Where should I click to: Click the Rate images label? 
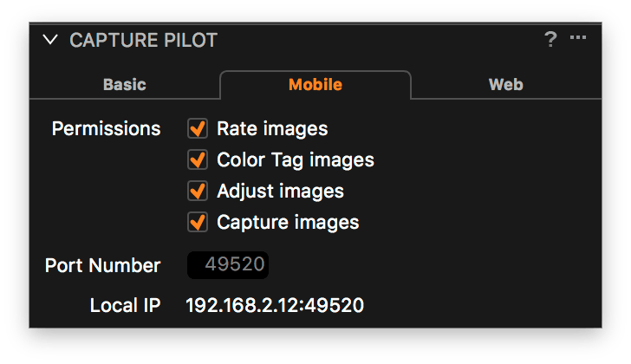tap(272, 129)
